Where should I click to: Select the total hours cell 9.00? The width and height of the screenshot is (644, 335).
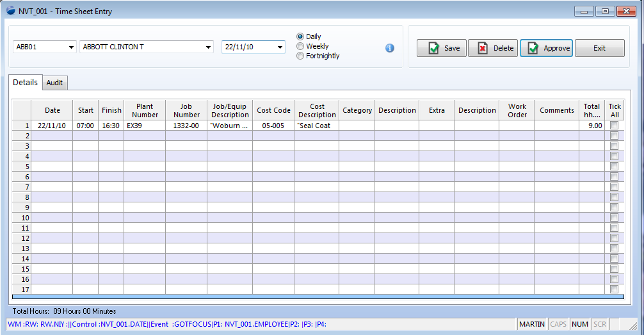(592, 126)
